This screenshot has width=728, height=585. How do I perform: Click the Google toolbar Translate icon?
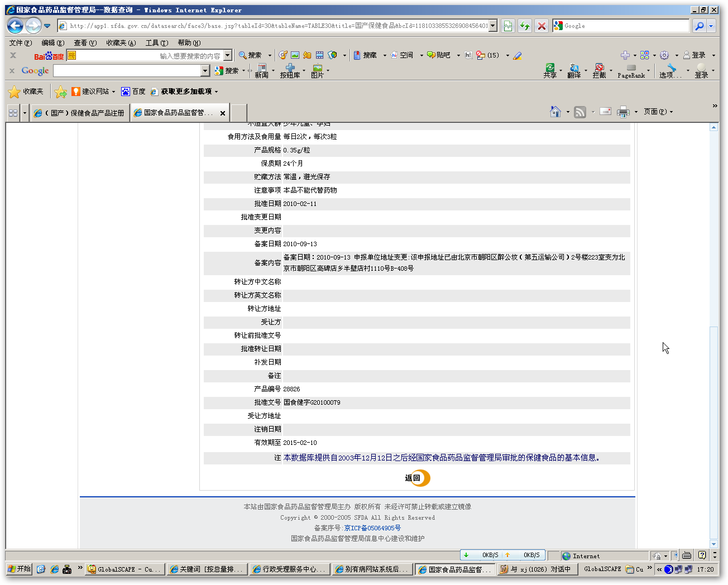coord(574,70)
